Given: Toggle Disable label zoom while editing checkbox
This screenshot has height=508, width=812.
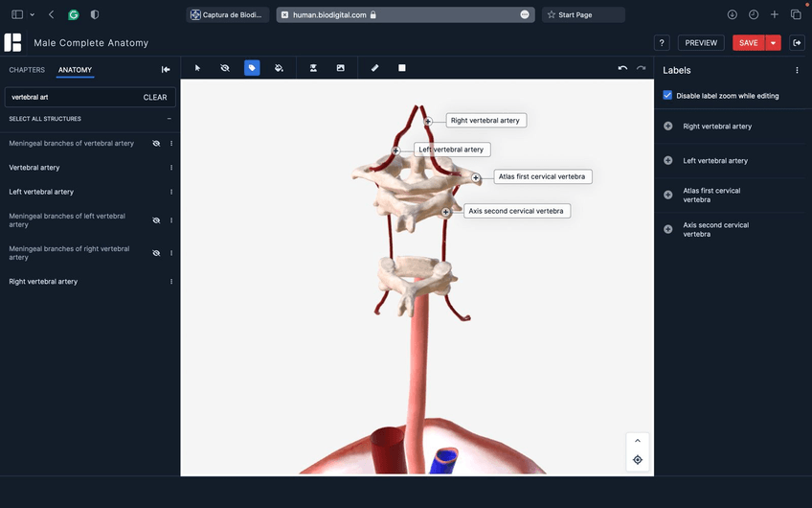Looking at the screenshot, I should coord(667,96).
